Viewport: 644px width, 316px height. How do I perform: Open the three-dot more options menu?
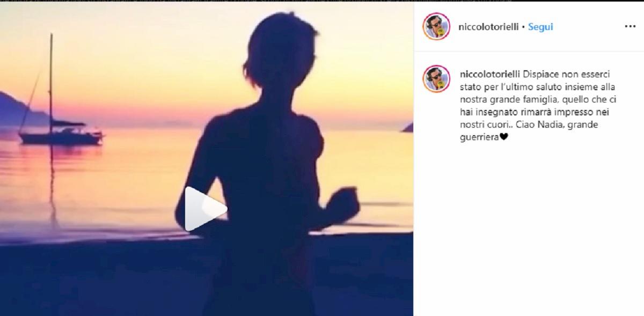coord(630,26)
